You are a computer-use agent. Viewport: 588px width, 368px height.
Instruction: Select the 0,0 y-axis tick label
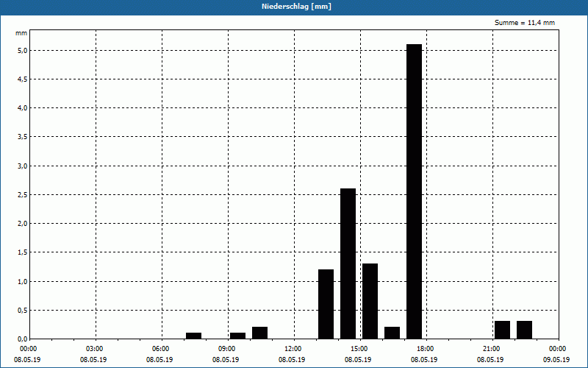pyautogui.click(x=22, y=339)
